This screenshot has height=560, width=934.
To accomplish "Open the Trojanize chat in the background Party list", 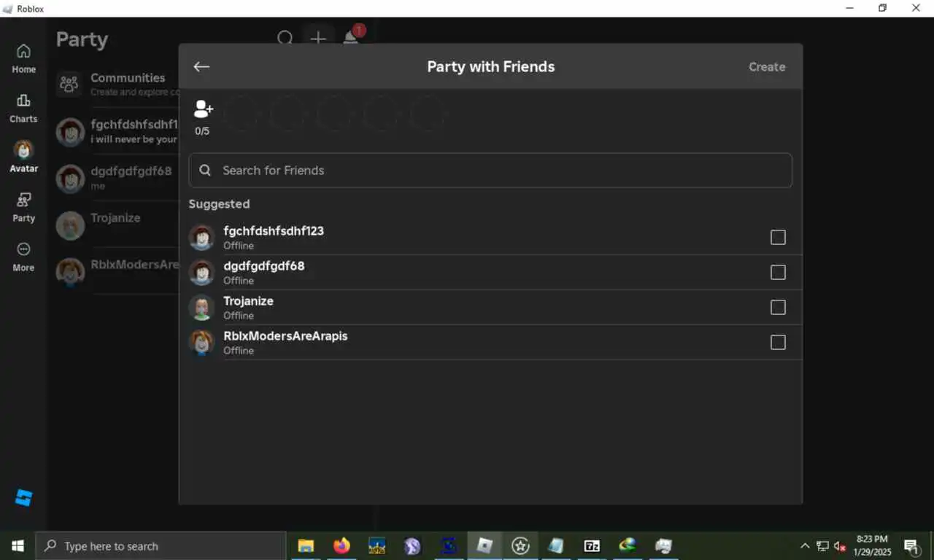I will [117, 225].
